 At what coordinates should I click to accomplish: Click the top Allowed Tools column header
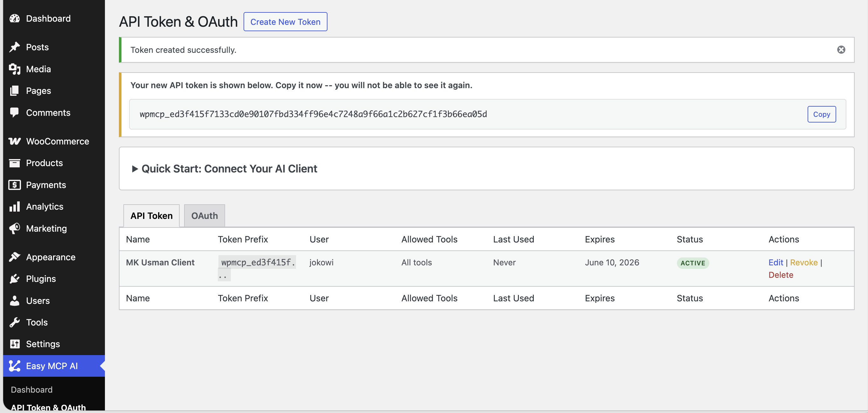pyautogui.click(x=429, y=239)
